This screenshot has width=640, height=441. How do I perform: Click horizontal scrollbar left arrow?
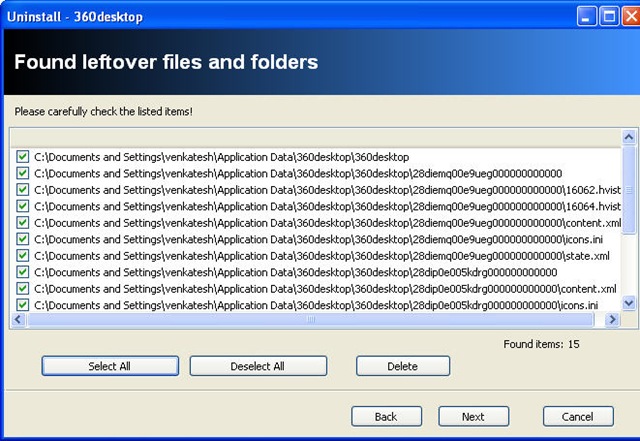pos(18,319)
